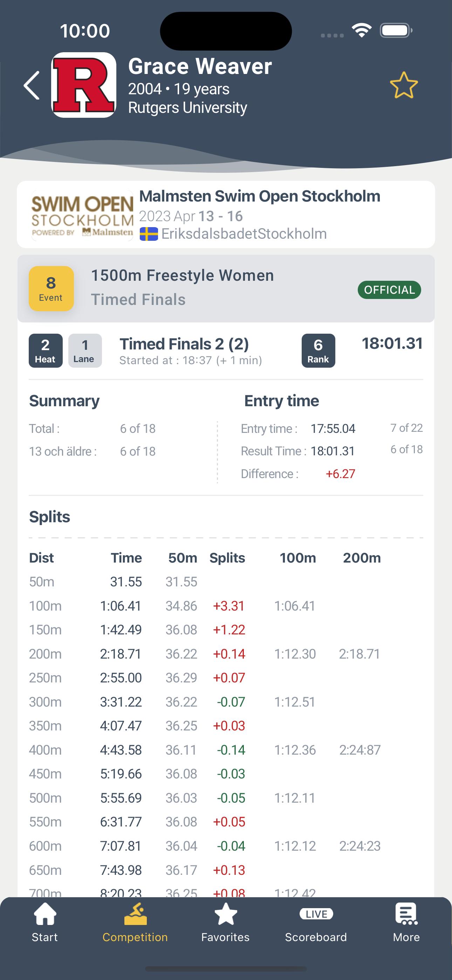Image resolution: width=452 pixels, height=980 pixels.
Task: Tap the yellow Event 8 badge
Action: (x=51, y=288)
